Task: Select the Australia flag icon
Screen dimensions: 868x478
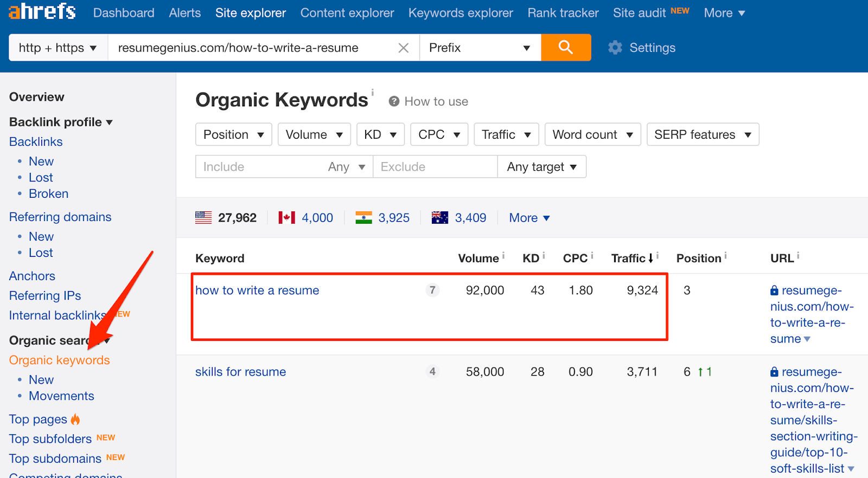Action: [x=440, y=218]
